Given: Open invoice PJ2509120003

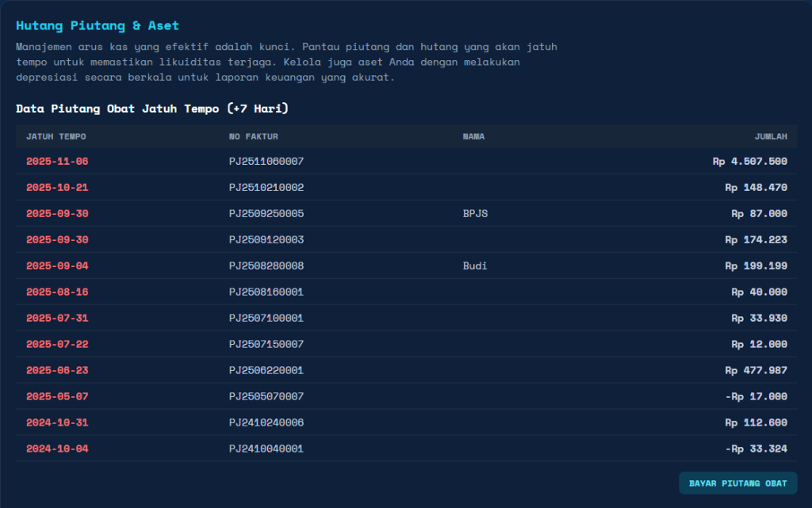Looking at the screenshot, I should click(266, 240).
